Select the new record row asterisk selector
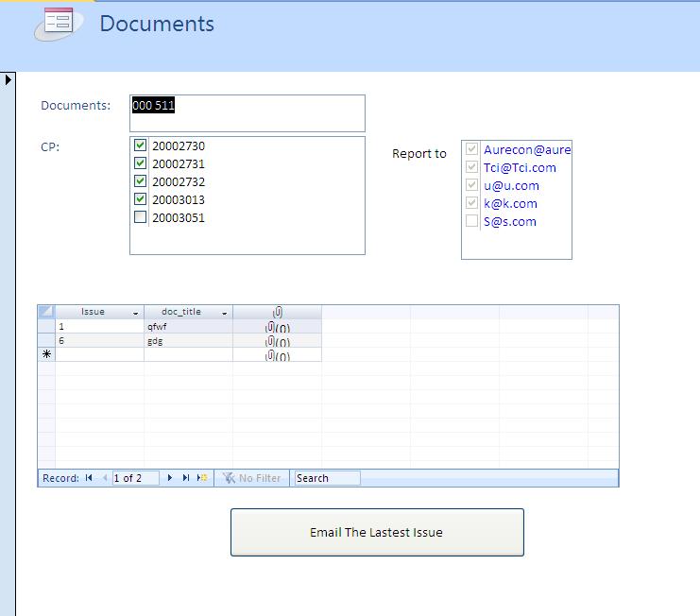Screen dimensions: 700x616 point(45,354)
